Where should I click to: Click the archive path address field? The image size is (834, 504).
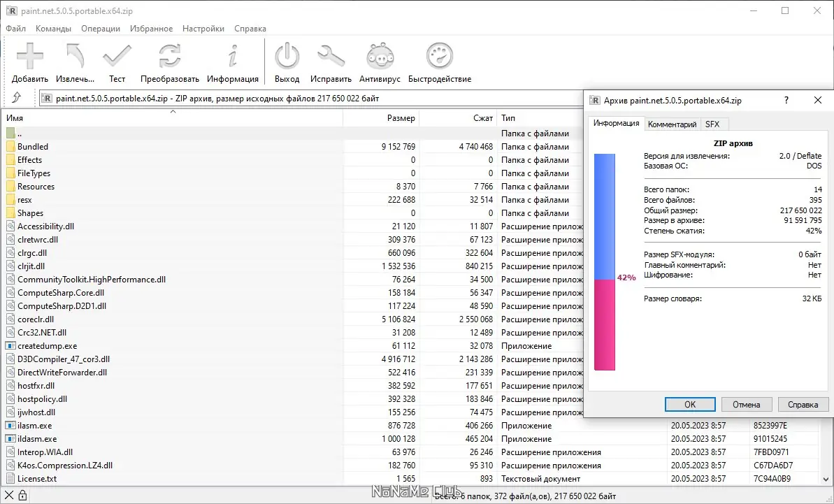(x=310, y=99)
